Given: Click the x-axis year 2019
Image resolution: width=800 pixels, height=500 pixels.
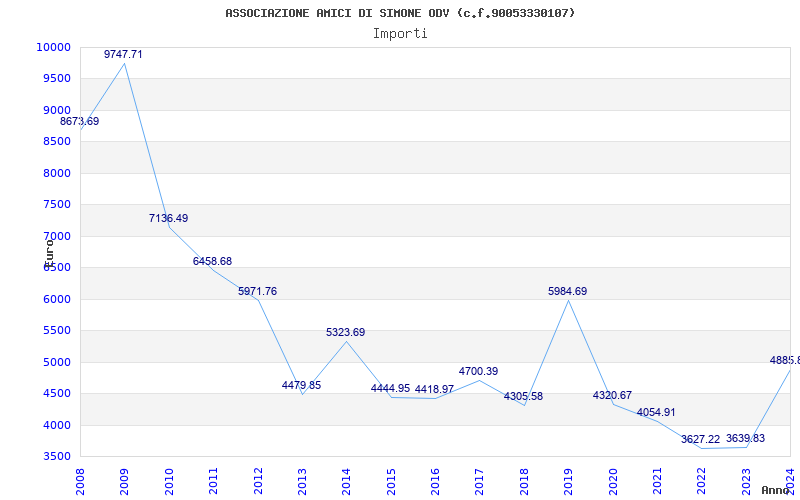Looking at the screenshot, I should (568, 481).
